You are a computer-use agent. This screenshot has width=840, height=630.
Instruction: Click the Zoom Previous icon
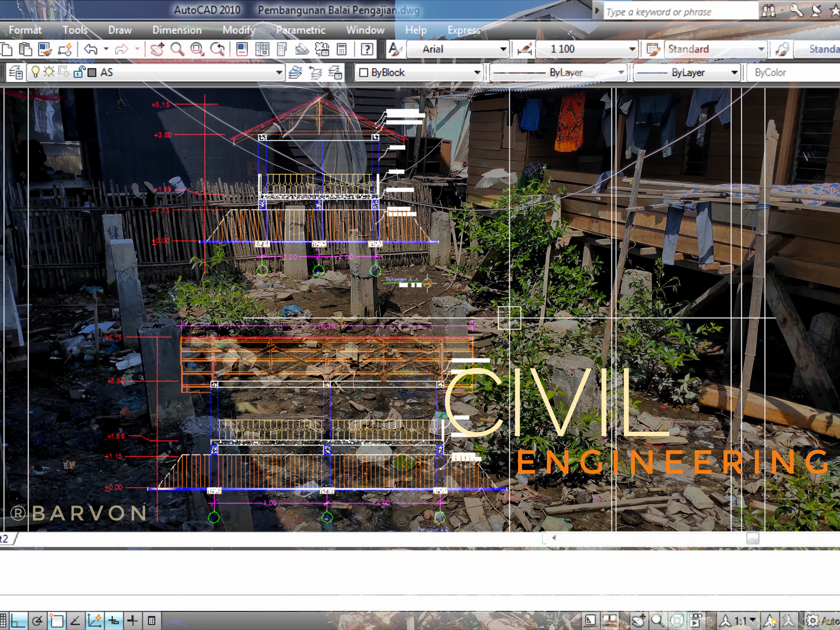point(217,49)
